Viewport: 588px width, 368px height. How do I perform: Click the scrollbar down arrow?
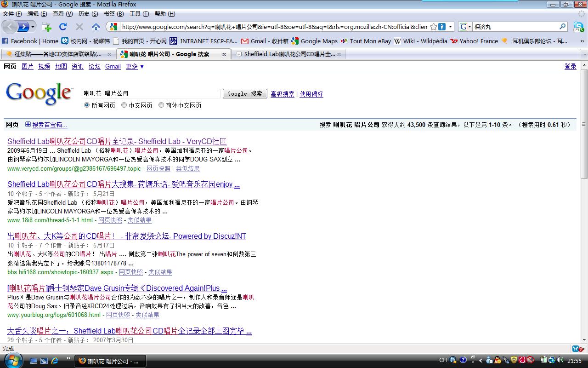pos(584,340)
